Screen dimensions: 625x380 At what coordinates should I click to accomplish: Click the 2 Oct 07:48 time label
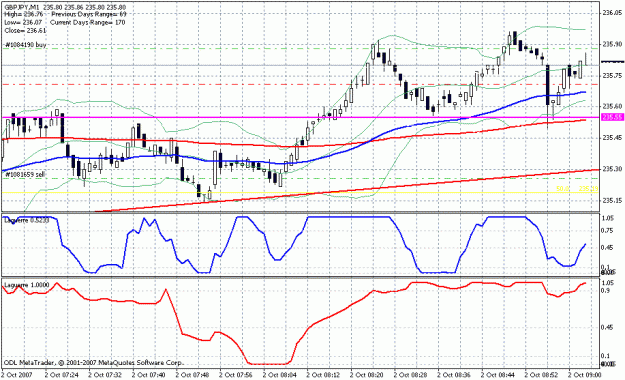point(193,375)
